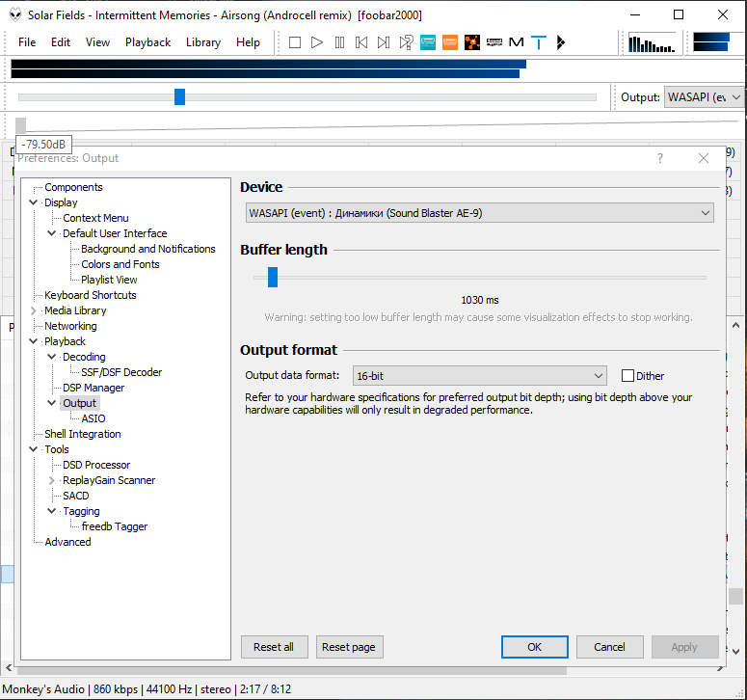Image resolution: width=747 pixels, height=700 pixels.
Task: Click the blue T toolbar icon
Action: [539, 42]
